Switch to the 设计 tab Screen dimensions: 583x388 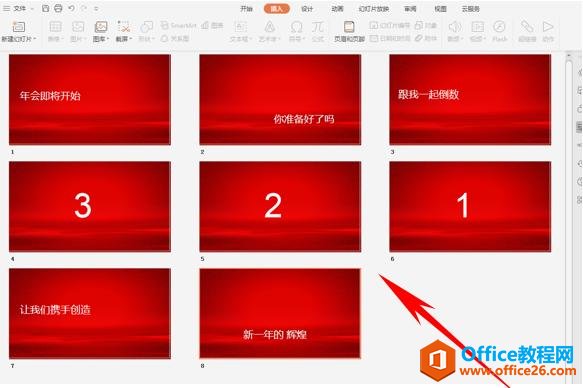click(307, 8)
